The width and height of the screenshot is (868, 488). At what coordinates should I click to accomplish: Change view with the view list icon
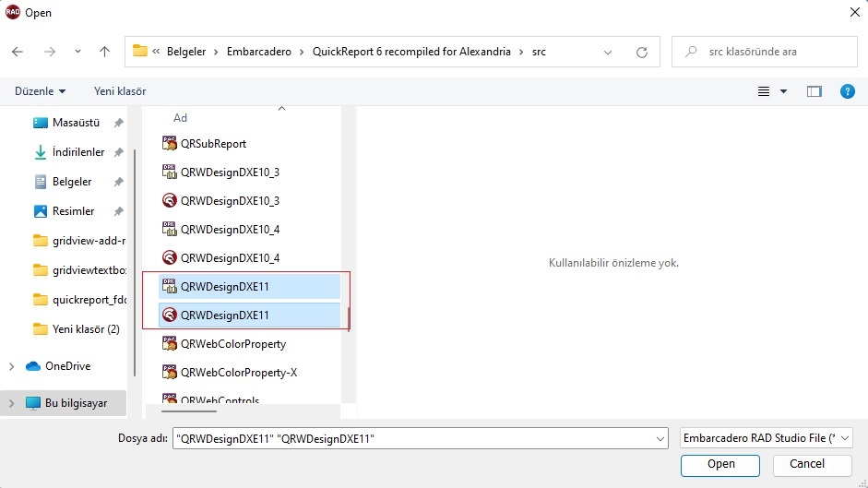[x=764, y=91]
